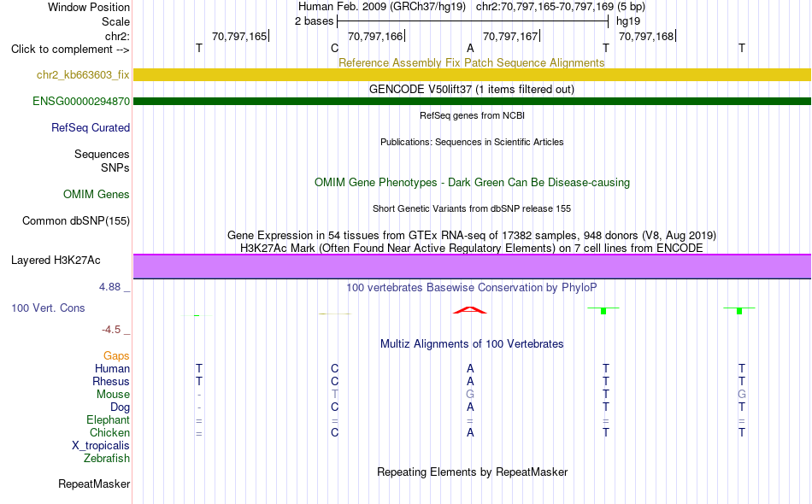
Task: Click the chr2: ruler label
Action: (118, 36)
